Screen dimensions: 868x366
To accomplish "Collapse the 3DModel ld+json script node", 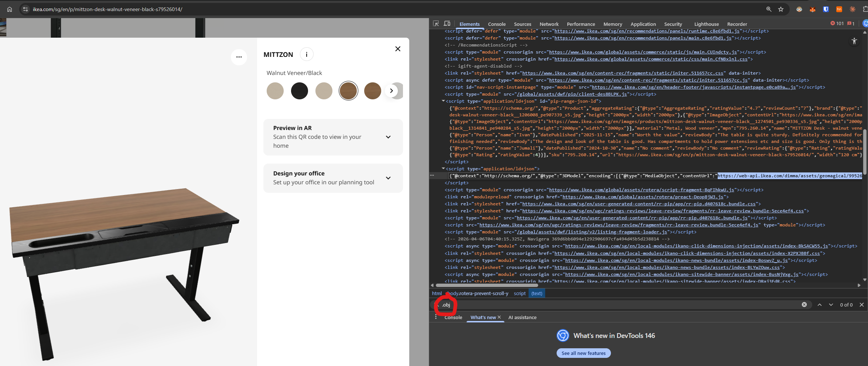I will coord(443,168).
